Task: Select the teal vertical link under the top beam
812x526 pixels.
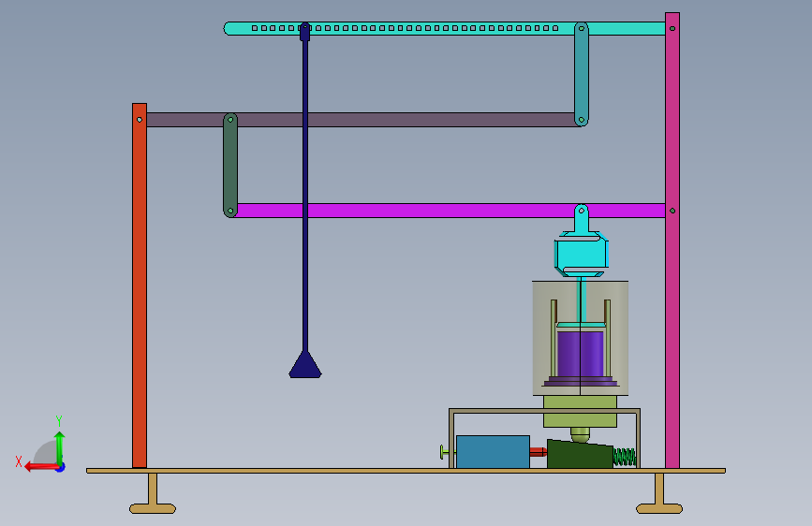Action: pyautogui.click(x=581, y=74)
